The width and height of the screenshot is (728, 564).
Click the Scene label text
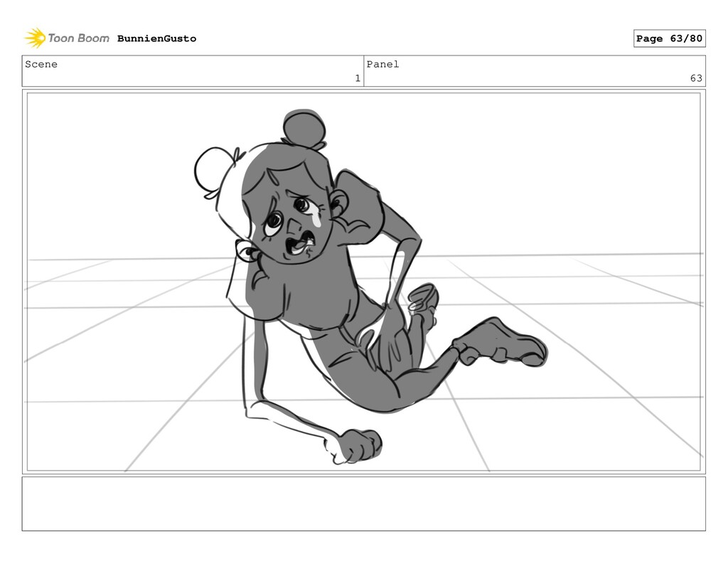tap(41, 64)
